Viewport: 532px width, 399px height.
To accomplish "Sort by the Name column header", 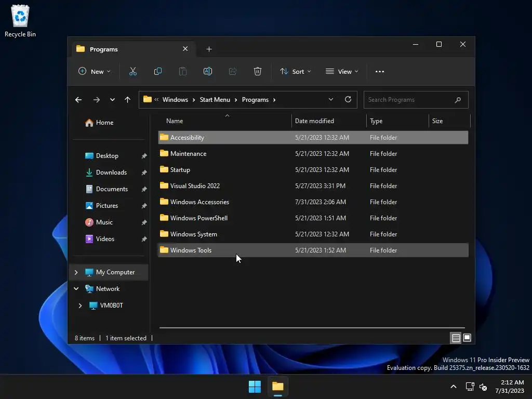I will point(224,121).
